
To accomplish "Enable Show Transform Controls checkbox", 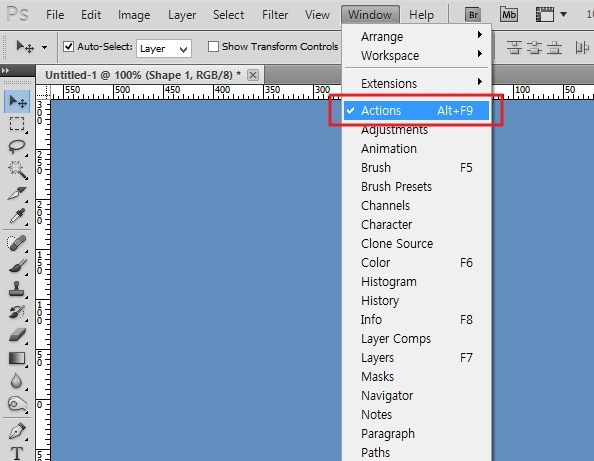I will 213,47.
